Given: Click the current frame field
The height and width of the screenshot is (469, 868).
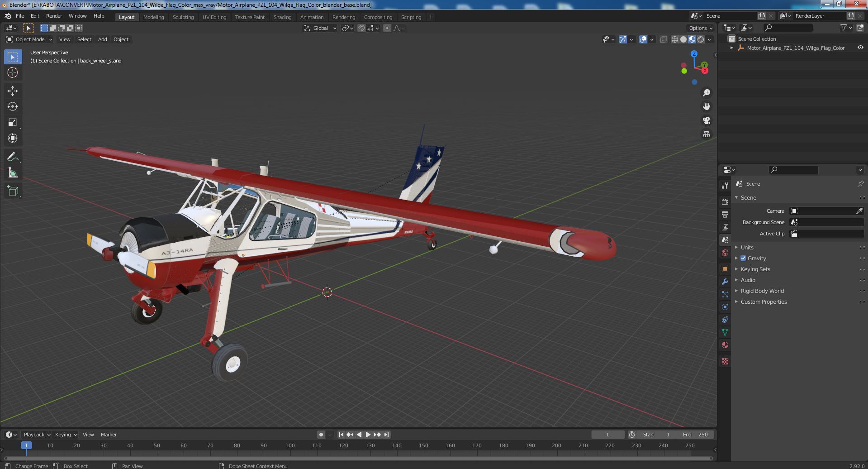Looking at the screenshot, I should (x=607, y=435).
